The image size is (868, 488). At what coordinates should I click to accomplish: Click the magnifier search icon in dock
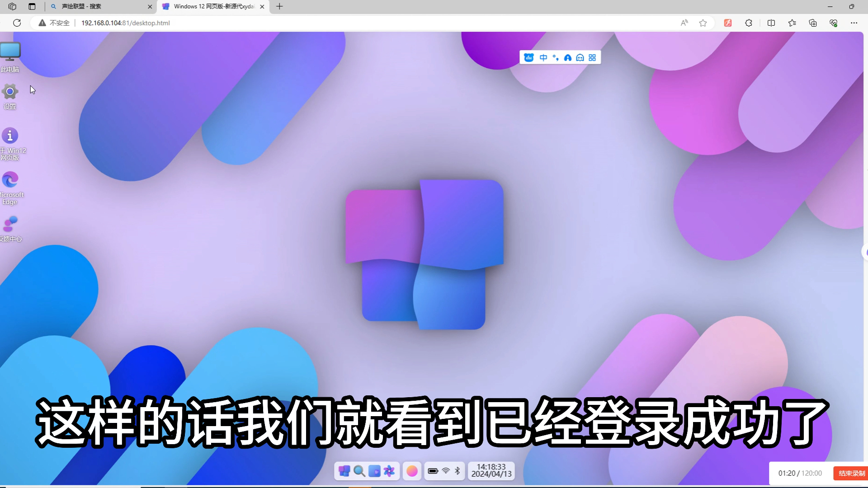pyautogui.click(x=359, y=471)
